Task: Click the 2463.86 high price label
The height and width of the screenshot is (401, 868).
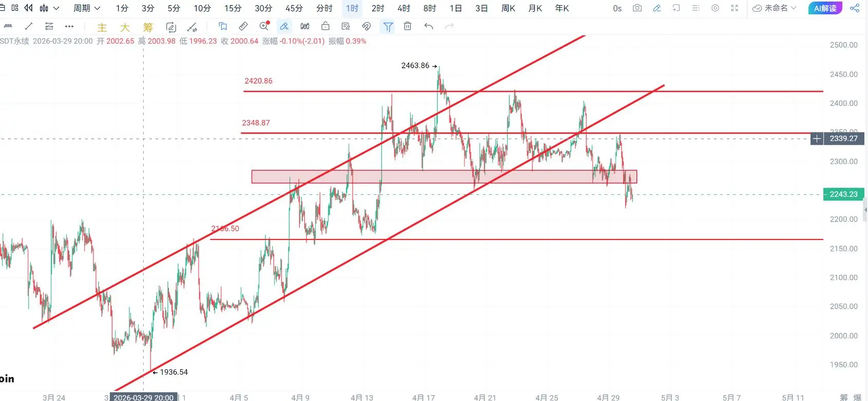Action: 415,66
